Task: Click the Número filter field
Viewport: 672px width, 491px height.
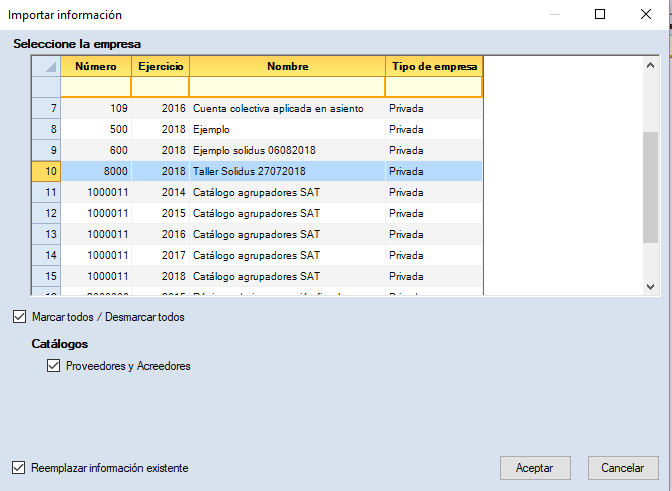Action: pyautogui.click(x=96, y=88)
